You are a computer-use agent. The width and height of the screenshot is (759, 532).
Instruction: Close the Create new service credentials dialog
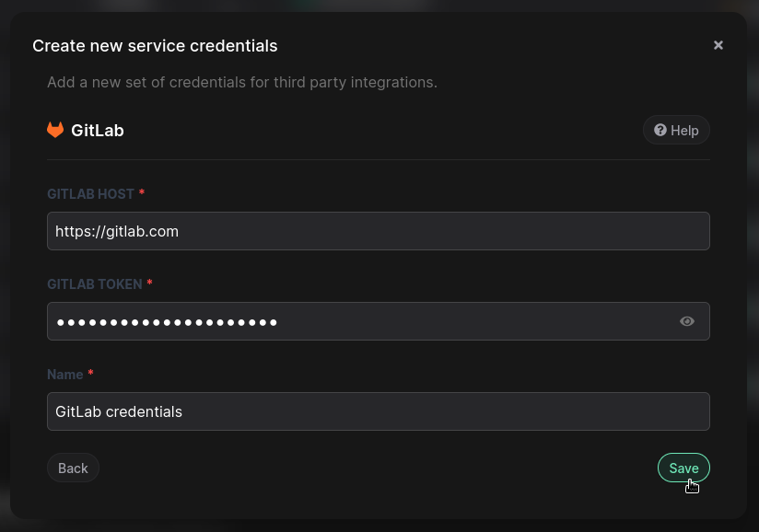click(718, 44)
